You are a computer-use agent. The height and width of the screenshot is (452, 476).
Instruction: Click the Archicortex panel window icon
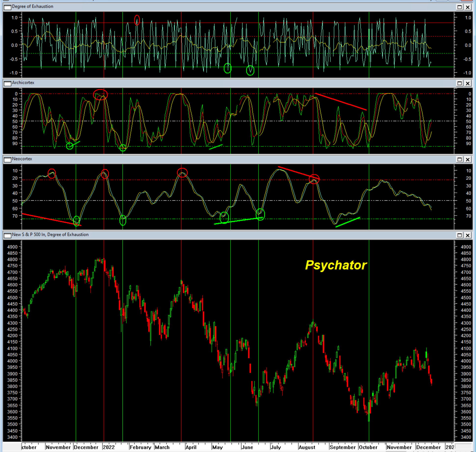8,83
